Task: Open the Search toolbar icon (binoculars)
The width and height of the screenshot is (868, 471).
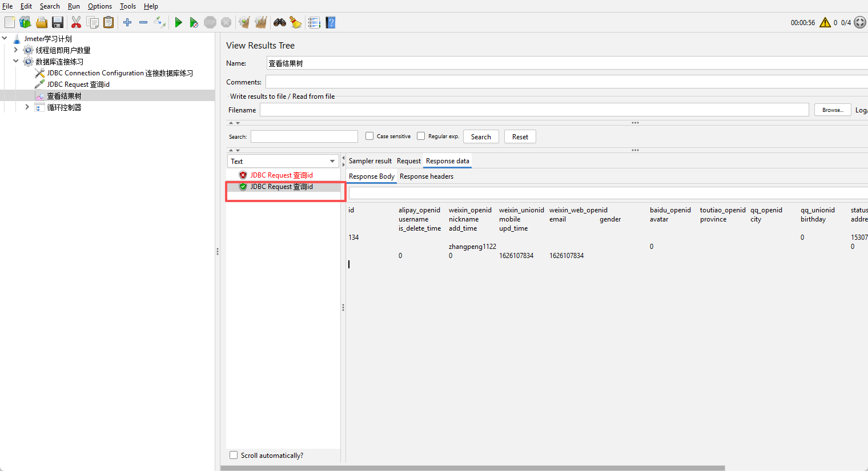Action: pos(279,22)
